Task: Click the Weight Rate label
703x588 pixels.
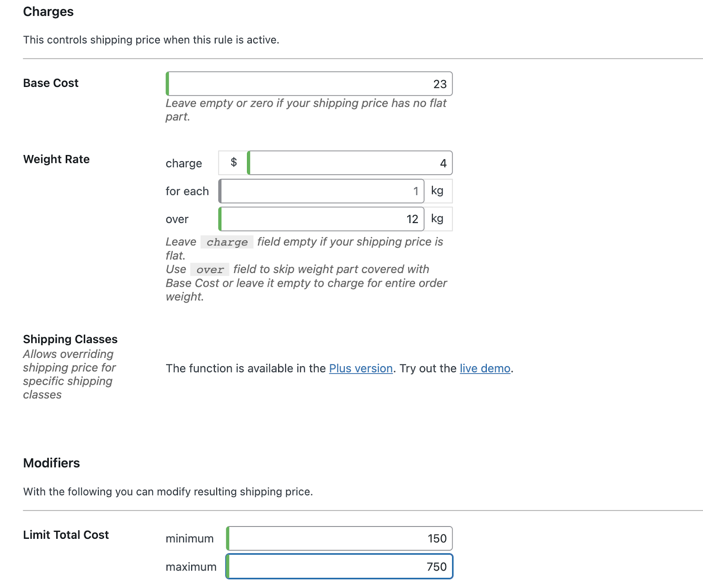Action: tap(56, 159)
